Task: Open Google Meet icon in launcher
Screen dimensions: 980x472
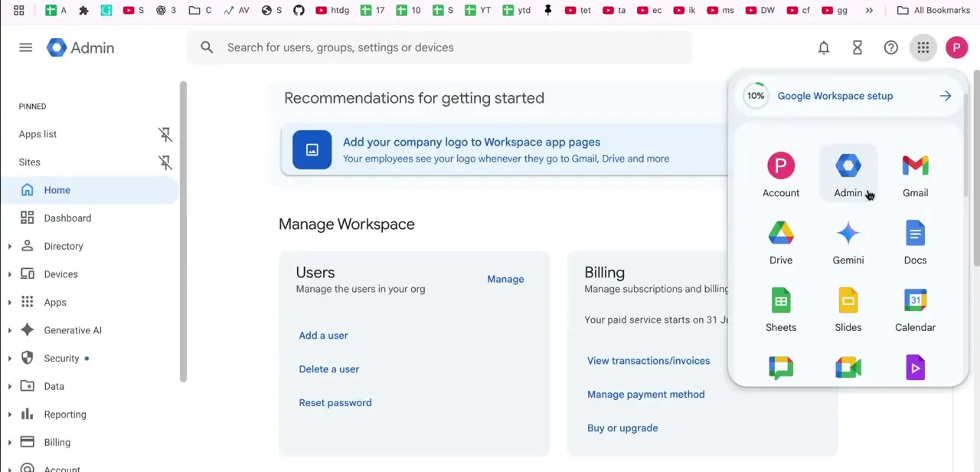Action: point(848,369)
